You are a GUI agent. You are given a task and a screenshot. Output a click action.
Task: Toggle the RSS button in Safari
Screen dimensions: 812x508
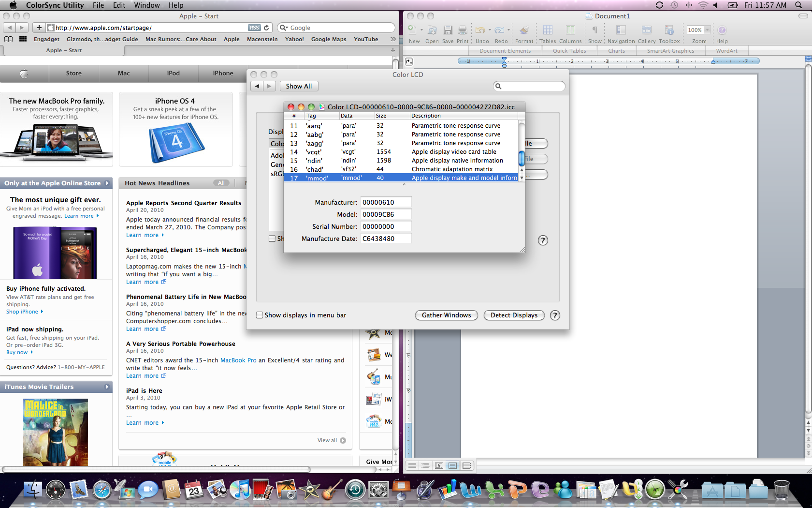pyautogui.click(x=254, y=28)
